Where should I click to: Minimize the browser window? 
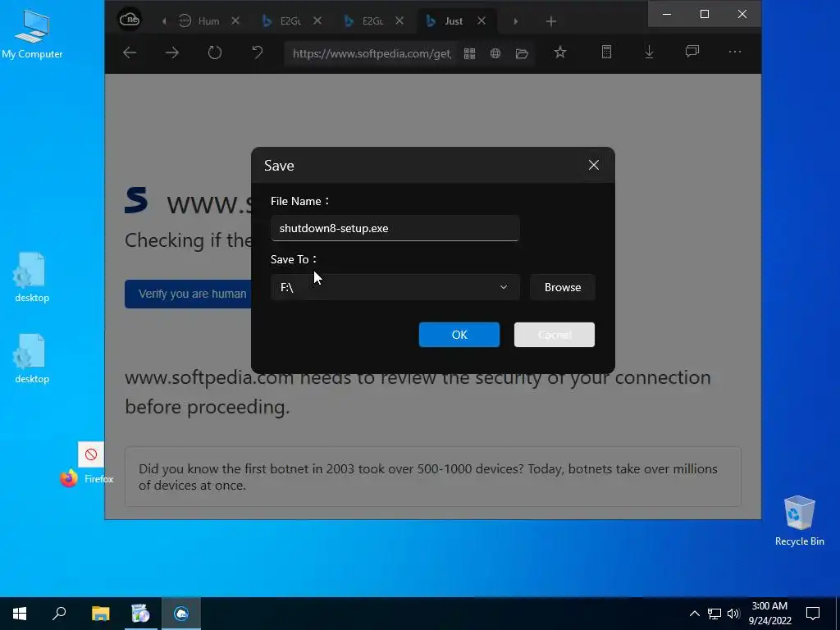[667, 14]
